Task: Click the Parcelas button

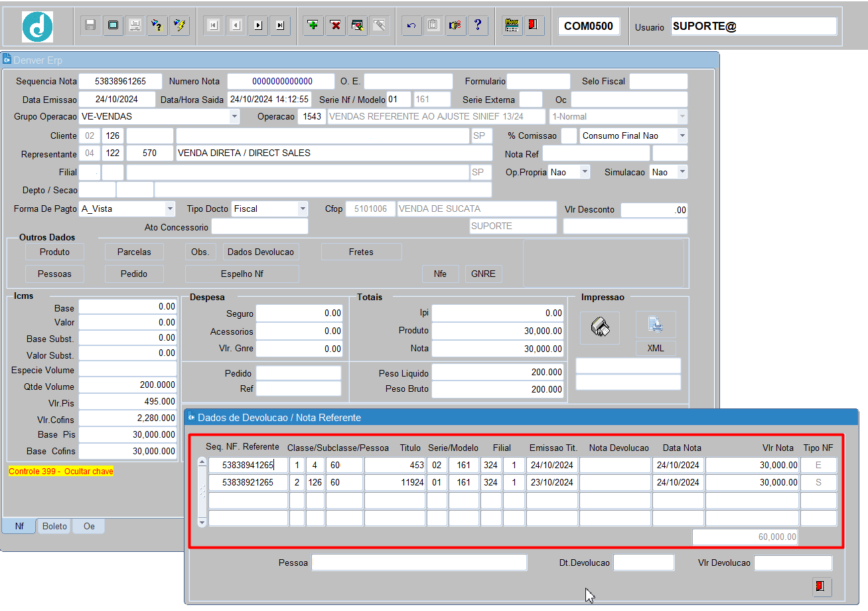Action: [x=134, y=252]
